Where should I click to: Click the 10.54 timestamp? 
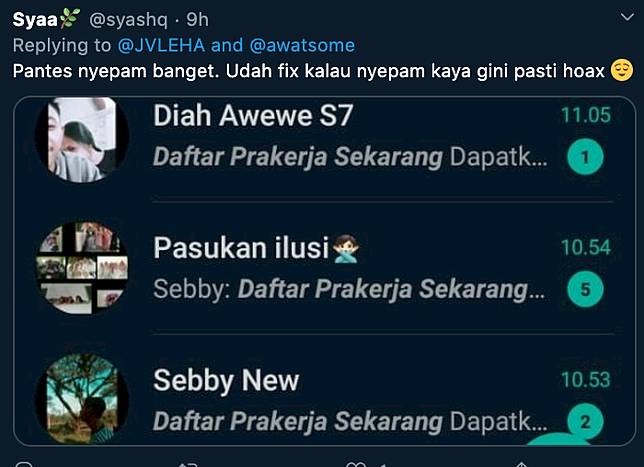point(586,248)
